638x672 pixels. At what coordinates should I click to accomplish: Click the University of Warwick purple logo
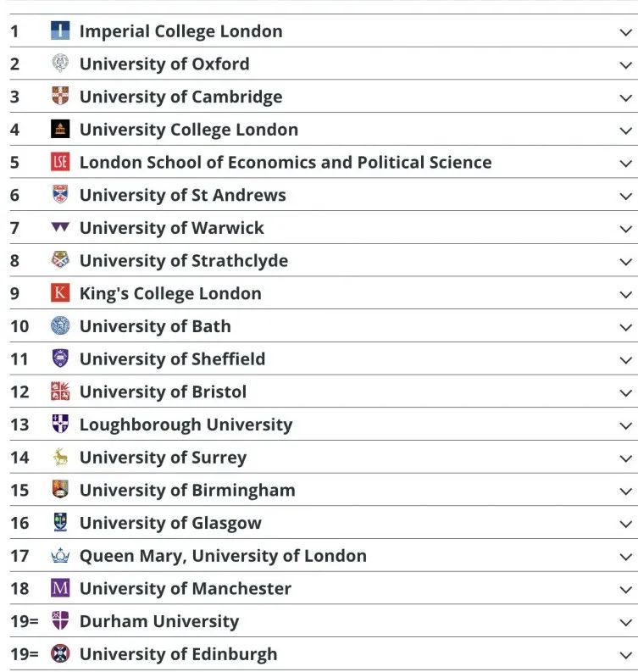[60, 228]
